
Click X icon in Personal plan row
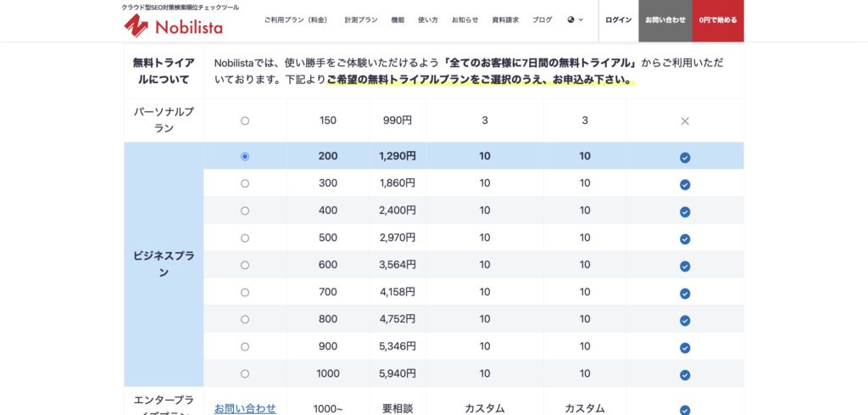(685, 121)
